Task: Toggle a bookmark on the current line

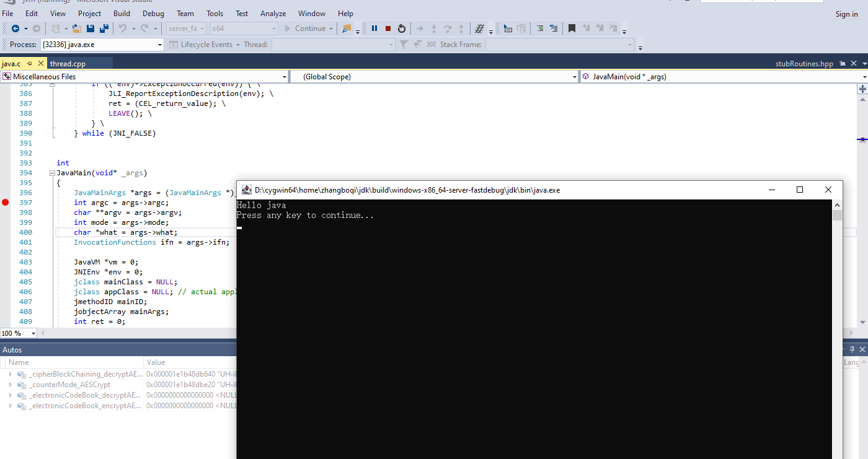Action: pyautogui.click(x=572, y=28)
